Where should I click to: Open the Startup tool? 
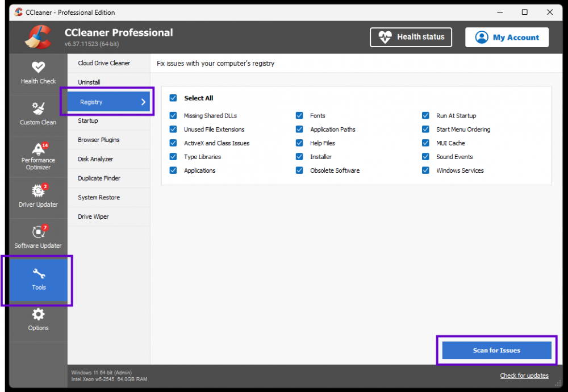(x=108, y=120)
